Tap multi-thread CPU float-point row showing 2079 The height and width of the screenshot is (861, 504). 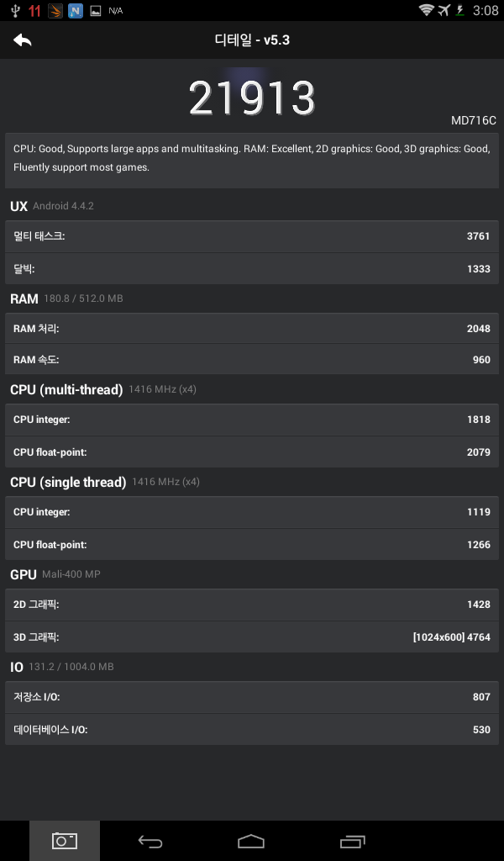[x=251, y=452]
